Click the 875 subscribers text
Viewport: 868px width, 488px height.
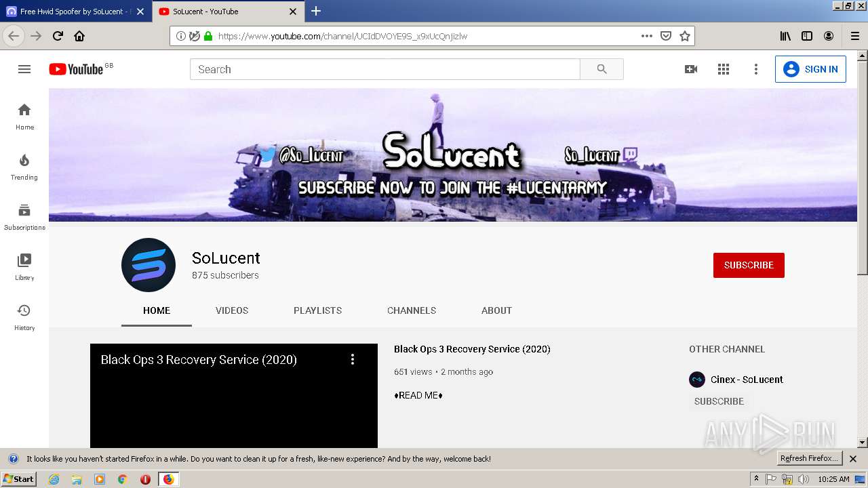(x=225, y=275)
